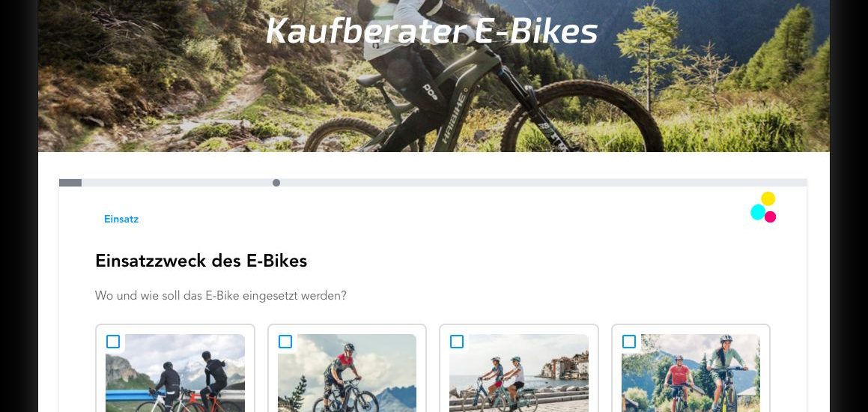Enable the checkbox on the alpine meadow cyclists card
The image size is (868, 412).
click(x=629, y=342)
